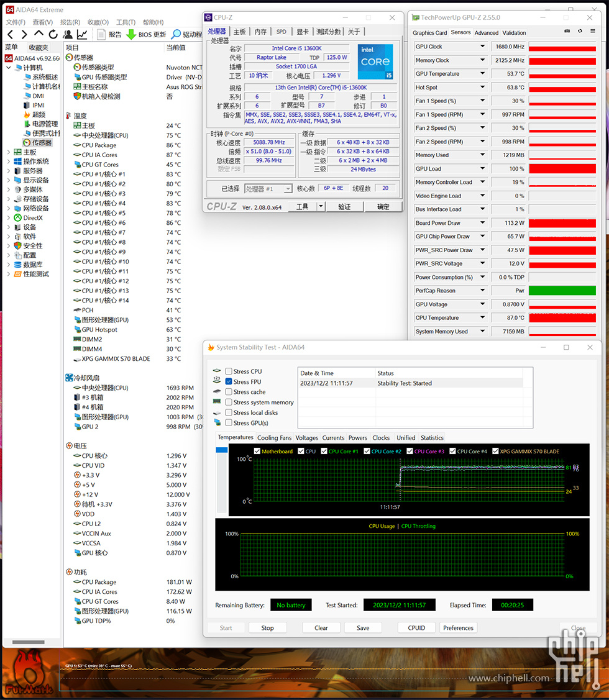Image resolution: width=609 pixels, height=700 pixels.
Task: Enable the Stress CPU checkbox
Action: tap(229, 371)
